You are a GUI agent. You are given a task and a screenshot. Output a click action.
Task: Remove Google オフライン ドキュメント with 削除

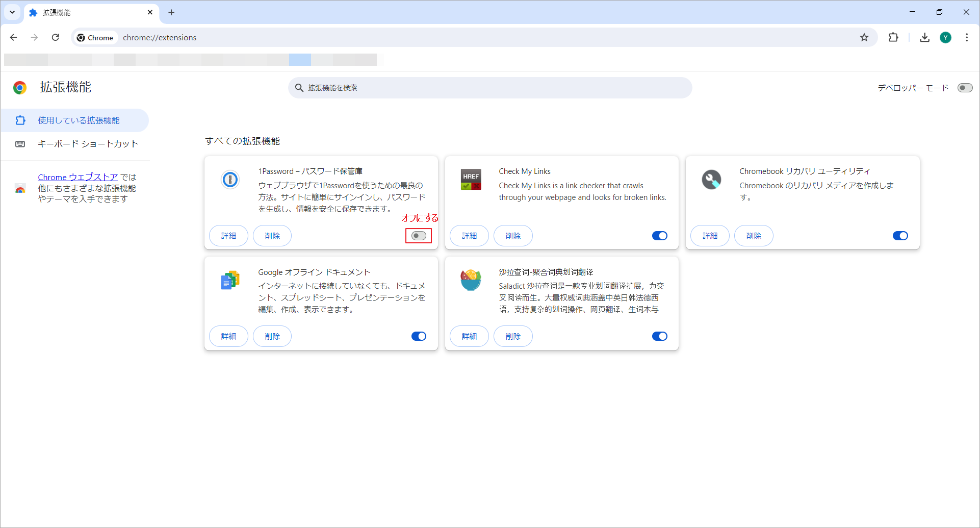coord(272,336)
